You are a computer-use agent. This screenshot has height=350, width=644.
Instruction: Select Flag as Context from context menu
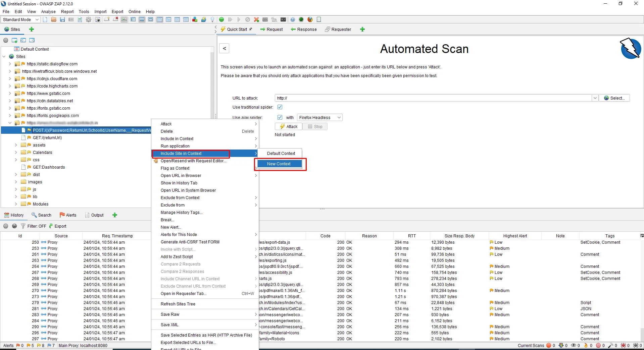175,168
